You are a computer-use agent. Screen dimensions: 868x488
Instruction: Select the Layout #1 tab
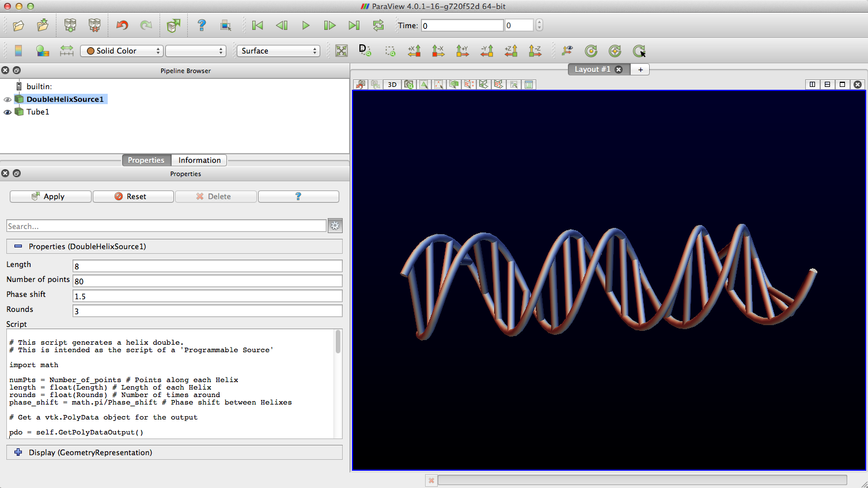coord(592,69)
